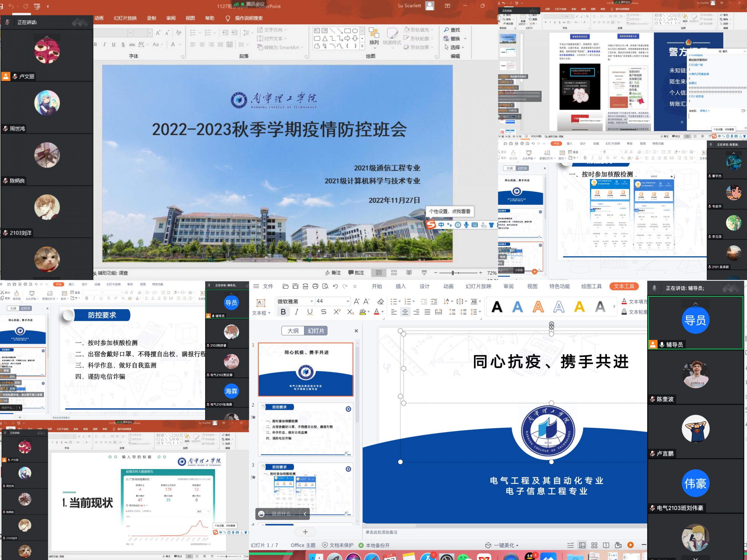Click the superscript X² icon
747x560 pixels.
(337, 312)
